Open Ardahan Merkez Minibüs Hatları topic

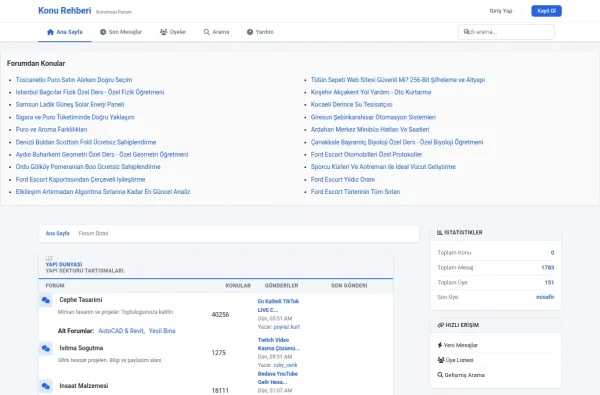(x=370, y=129)
